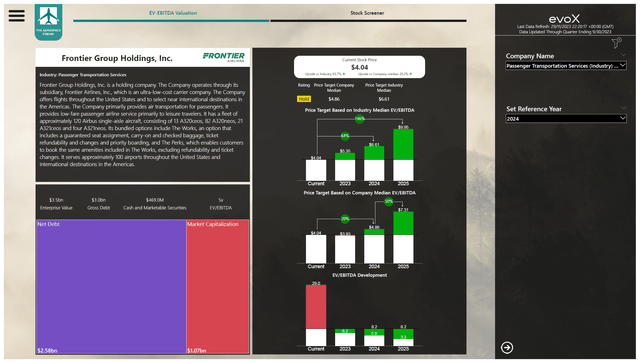
Task: Click the Upside vs Industry indicator text
Action: (x=325, y=74)
